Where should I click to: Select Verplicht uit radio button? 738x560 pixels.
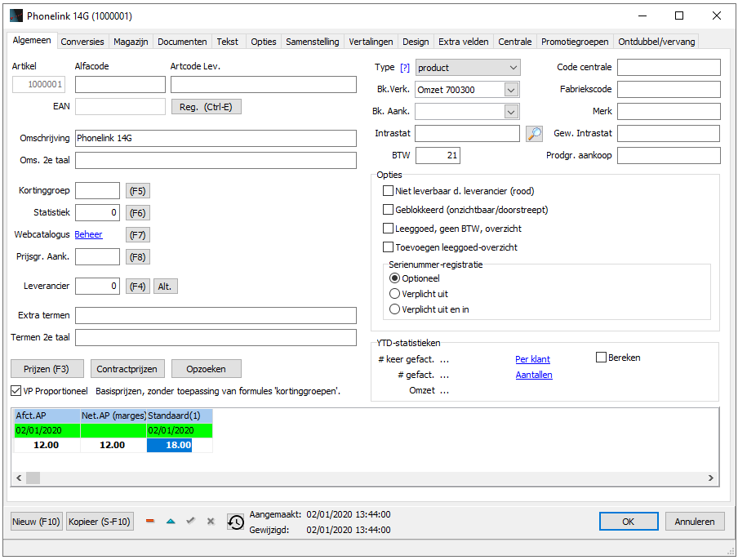tap(395, 294)
